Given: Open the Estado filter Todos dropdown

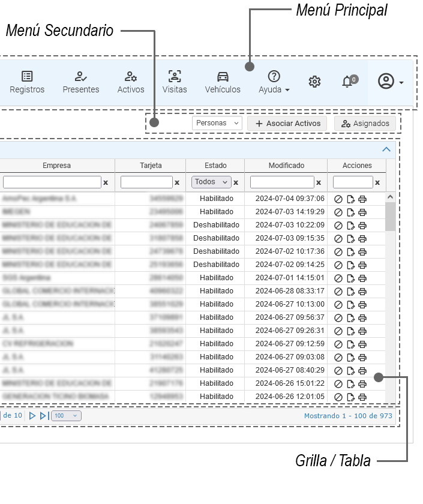Looking at the screenshot, I should [x=211, y=182].
